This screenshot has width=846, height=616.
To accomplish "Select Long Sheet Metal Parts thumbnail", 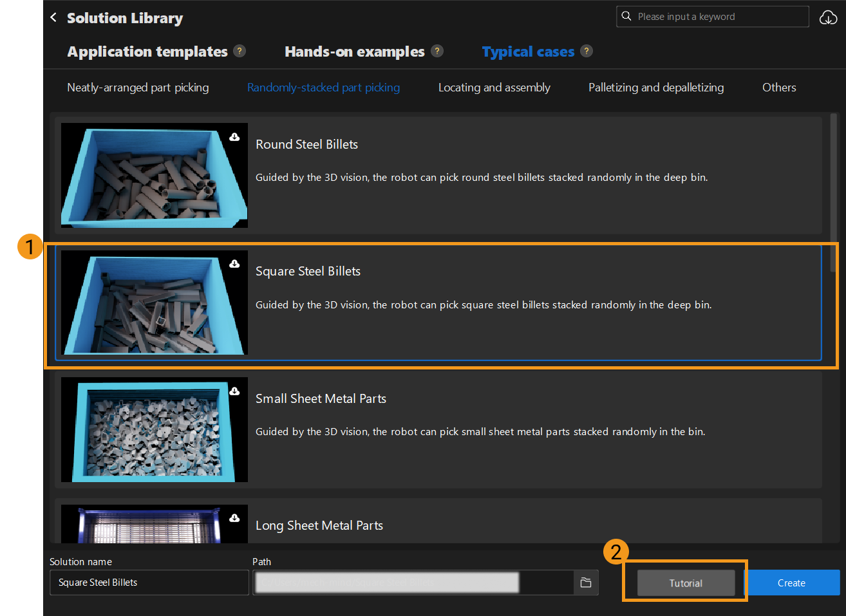I will 155,523.
